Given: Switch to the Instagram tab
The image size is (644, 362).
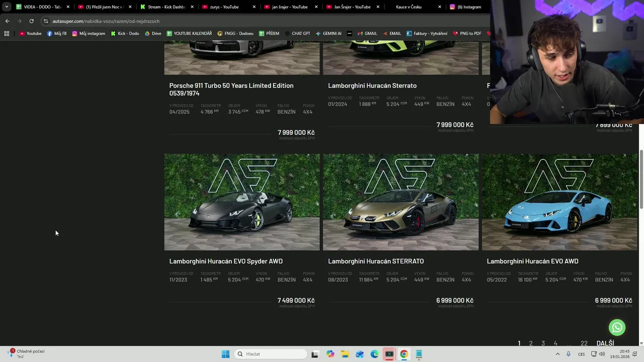Looking at the screenshot, I should pos(468,7).
